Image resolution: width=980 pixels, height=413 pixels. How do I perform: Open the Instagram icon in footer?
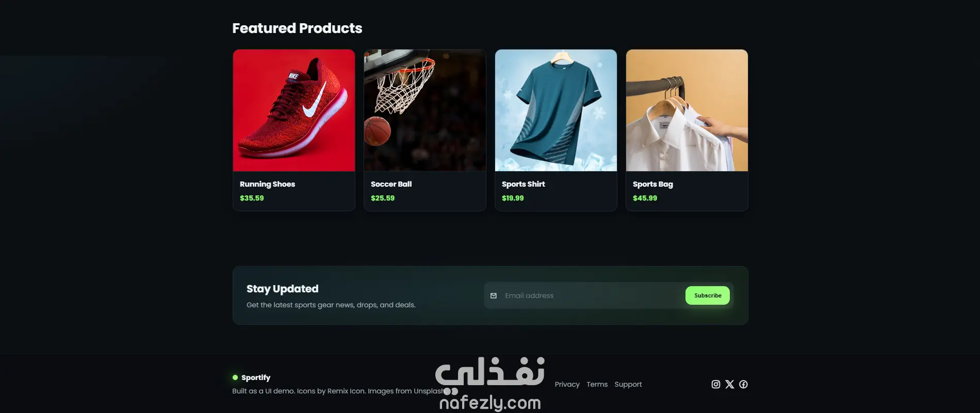[x=715, y=384]
